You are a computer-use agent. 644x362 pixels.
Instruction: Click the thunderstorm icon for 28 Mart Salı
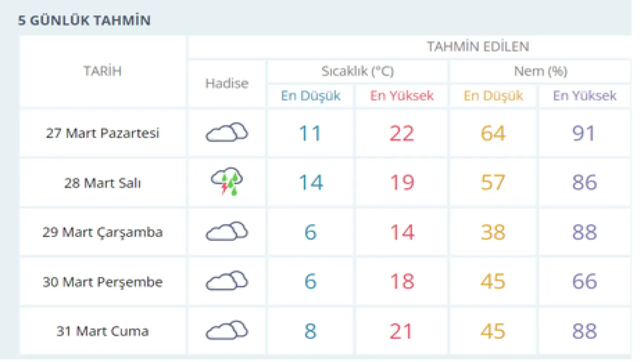coord(226,182)
